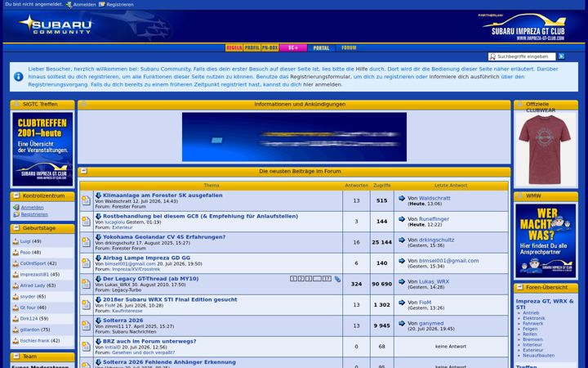588x368 pixels.
Task: Open birthday user CoOrdSport profile
Action: click(x=33, y=263)
